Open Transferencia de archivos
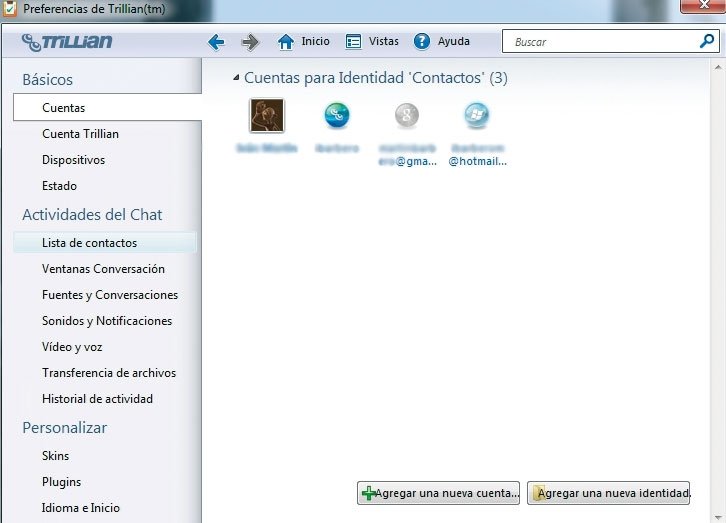This screenshot has height=523, width=726. 109,373
